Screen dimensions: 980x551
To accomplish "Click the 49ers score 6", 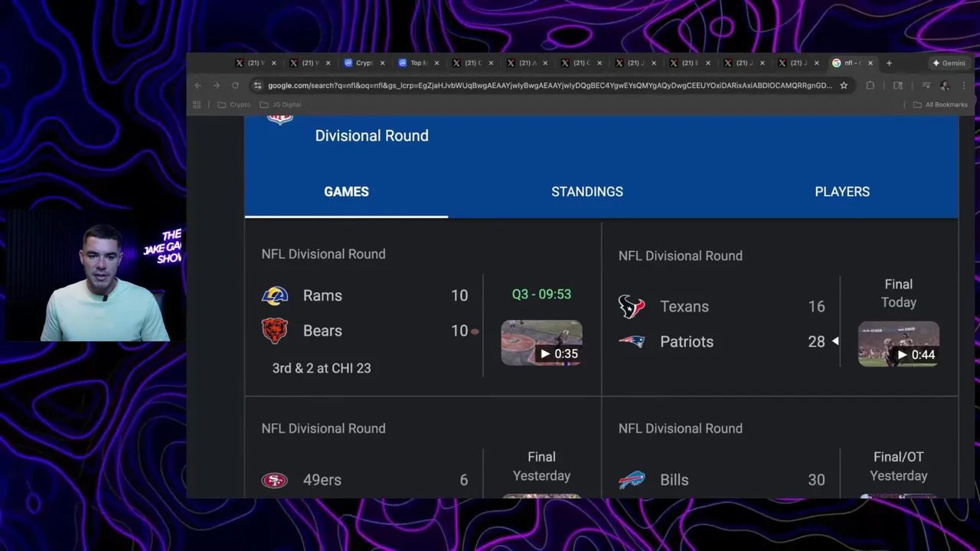I will coord(463,480).
